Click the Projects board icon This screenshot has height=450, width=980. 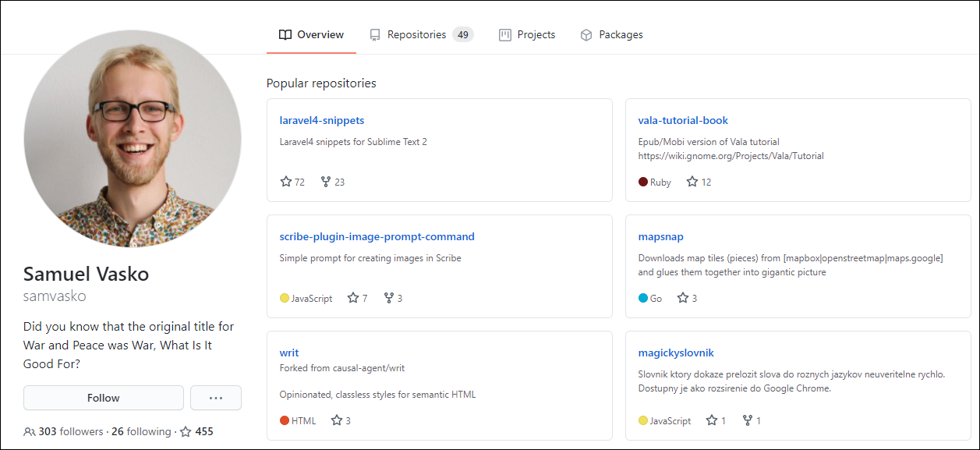[x=505, y=34]
